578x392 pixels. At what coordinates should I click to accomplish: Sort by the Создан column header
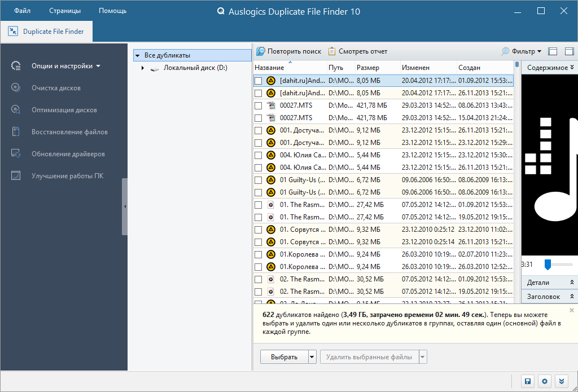[485, 68]
